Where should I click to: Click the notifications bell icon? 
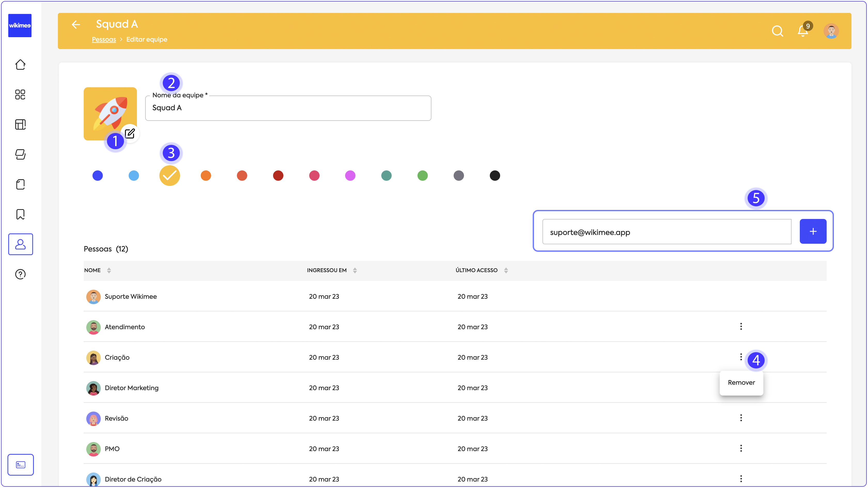pyautogui.click(x=802, y=31)
